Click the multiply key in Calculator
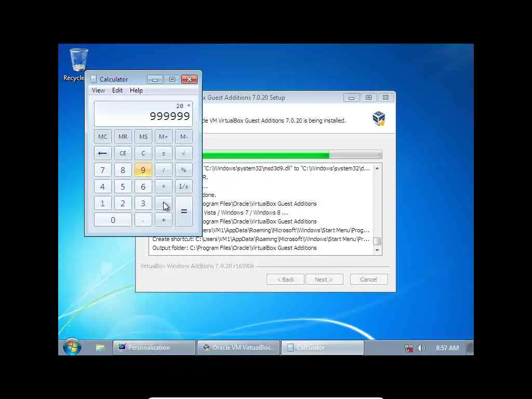532x399 pixels. [x=164, y=187]
